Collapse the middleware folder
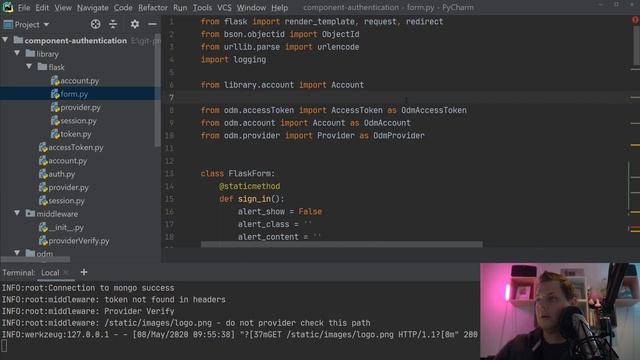Viewport: 640px width, 360px height. [17, 213]
